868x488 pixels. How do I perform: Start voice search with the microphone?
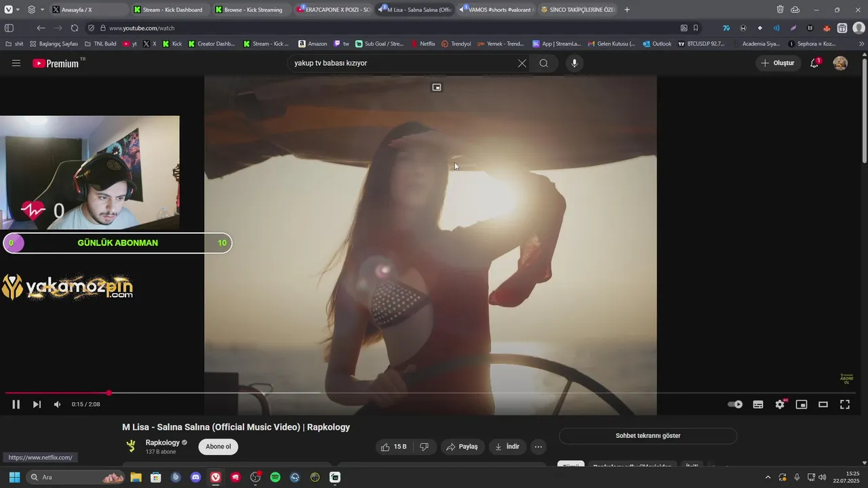tap(574, 63)
